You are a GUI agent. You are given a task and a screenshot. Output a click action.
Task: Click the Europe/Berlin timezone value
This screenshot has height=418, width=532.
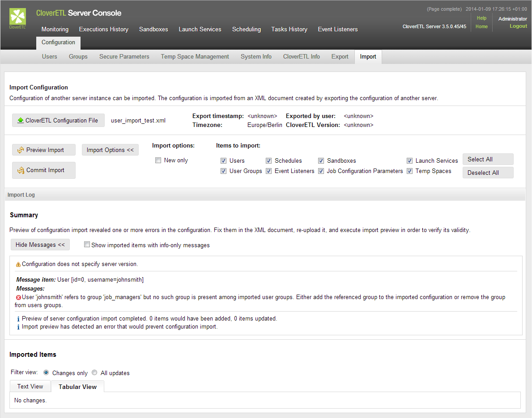pos(264,125)
